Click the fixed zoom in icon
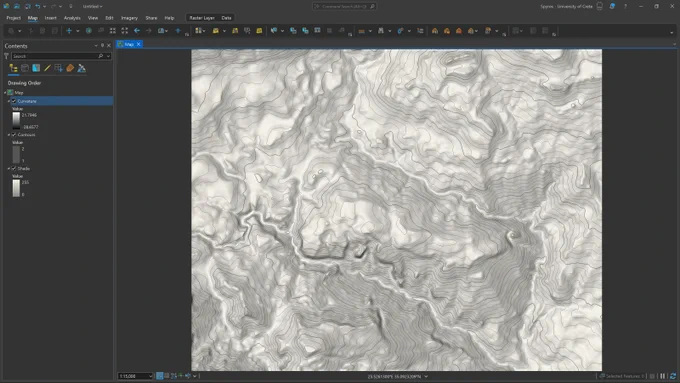The width and height of the screenshot is (680, 383). point(113,31)
